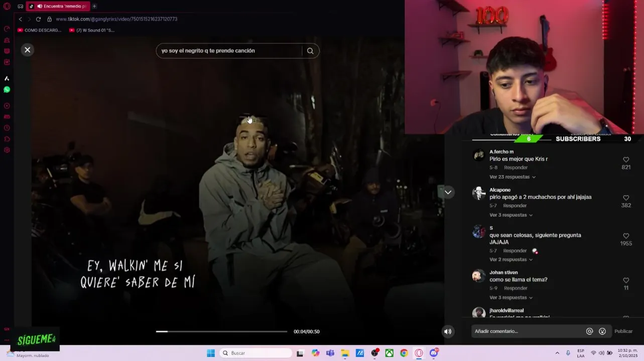Open Task View on taskbar
644x361 pixels.
click(x=300, y=353)
